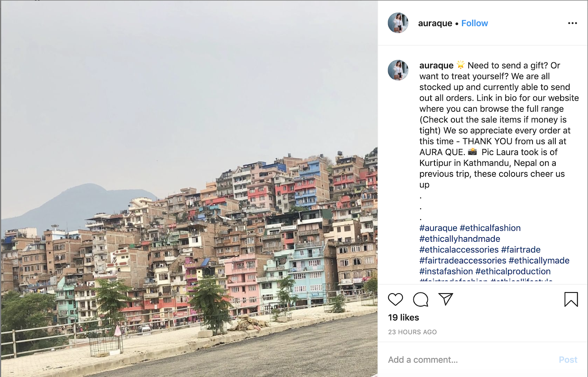
Task: Open auraque username in the caption
Action: pos(437,65)
